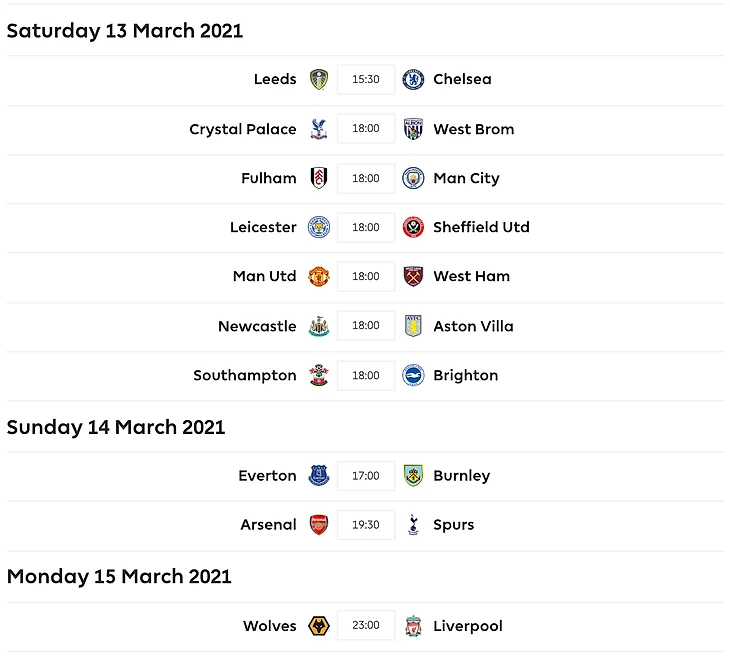The height and width of the screenshot is (657, 730).
Task: Click the Liverpool club crest
Action: [x=413, y=626]
